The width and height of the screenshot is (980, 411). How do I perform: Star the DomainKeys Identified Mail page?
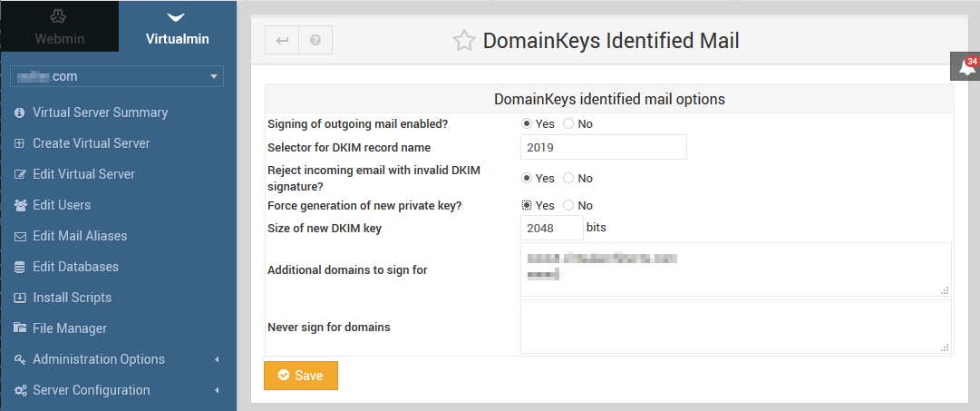[464, 42]
